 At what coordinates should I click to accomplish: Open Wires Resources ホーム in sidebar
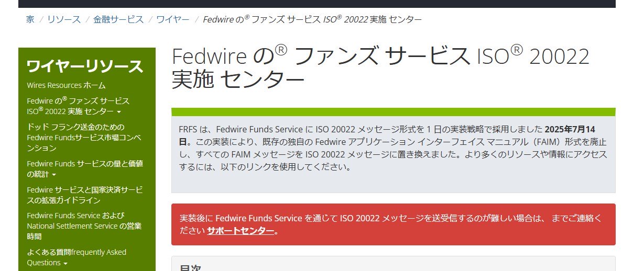[66, 85]
